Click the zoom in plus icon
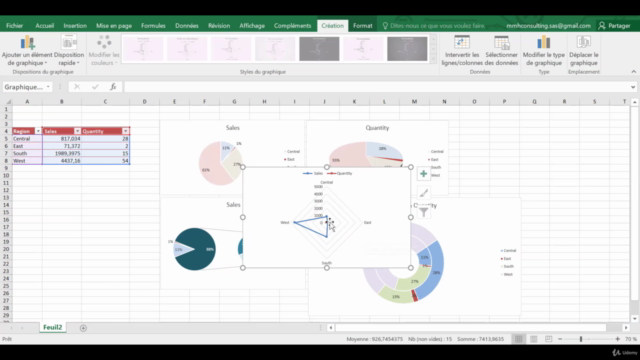 [617, 339]
